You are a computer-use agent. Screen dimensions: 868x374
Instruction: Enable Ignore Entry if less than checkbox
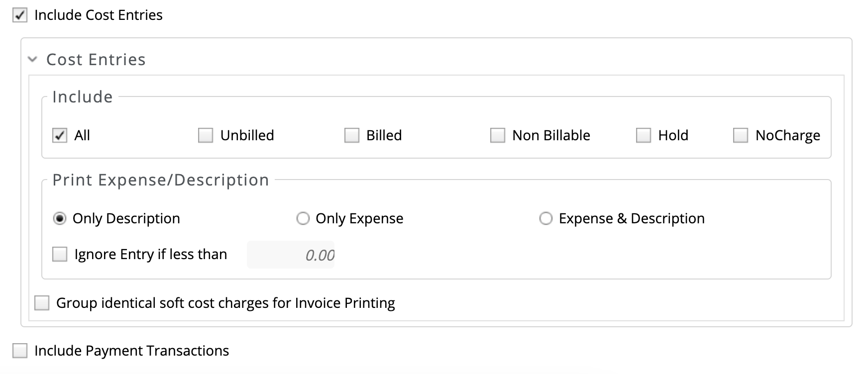tap(60, 255)
